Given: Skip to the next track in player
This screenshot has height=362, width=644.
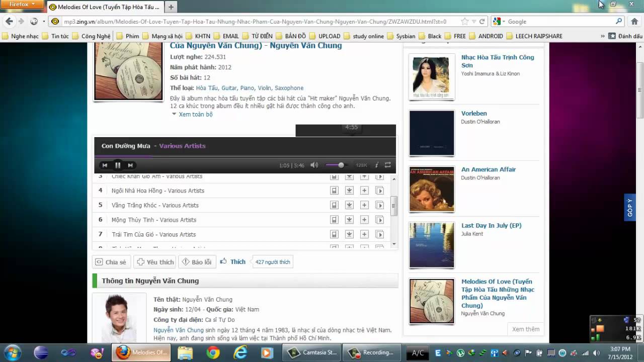Looking at the screenshot, I should [130, 165].
